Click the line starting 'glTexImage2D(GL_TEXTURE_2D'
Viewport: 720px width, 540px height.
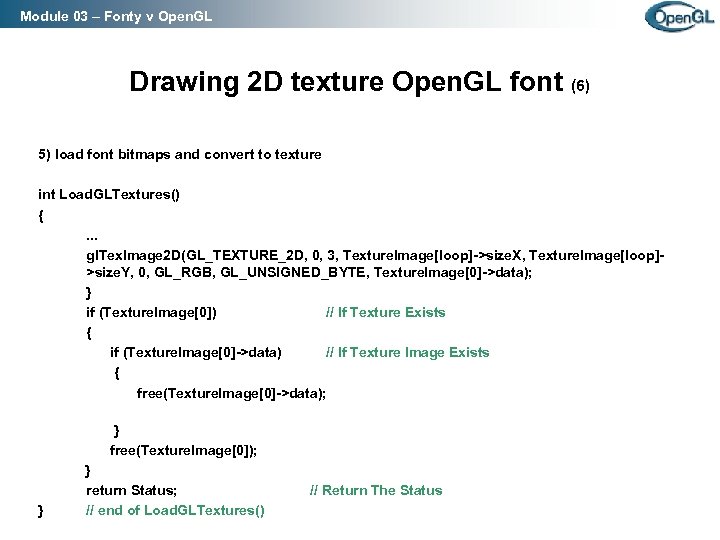pos(375,255)
